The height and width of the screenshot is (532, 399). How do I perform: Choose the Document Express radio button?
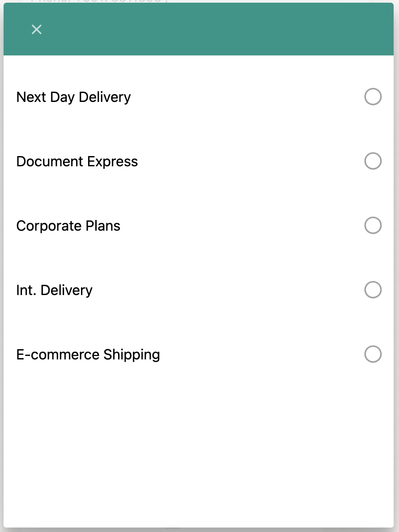pos(373,161)
